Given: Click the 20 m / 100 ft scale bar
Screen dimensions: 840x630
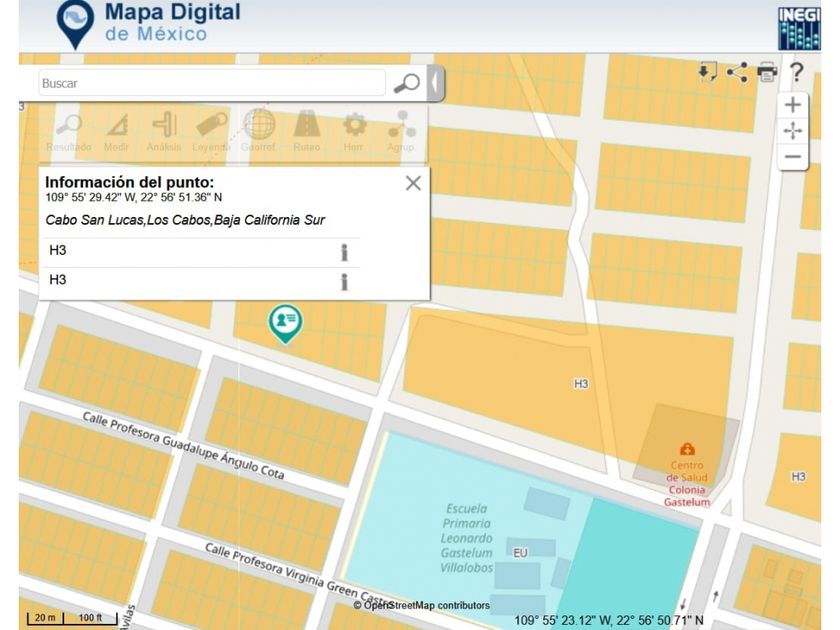Looking at the screenshot, I should pyautogui.click(x=72, y=619).
